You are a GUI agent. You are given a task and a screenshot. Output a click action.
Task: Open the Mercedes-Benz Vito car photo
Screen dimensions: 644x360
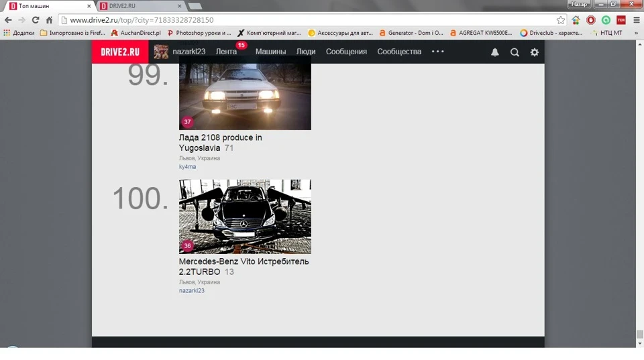click(x=245, y=217)
